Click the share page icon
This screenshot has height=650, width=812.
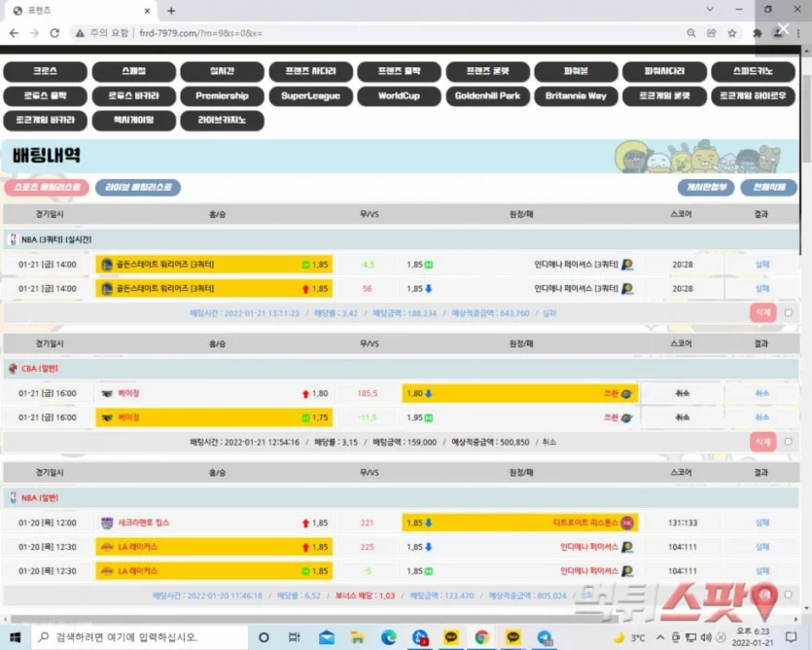[712, 33]
